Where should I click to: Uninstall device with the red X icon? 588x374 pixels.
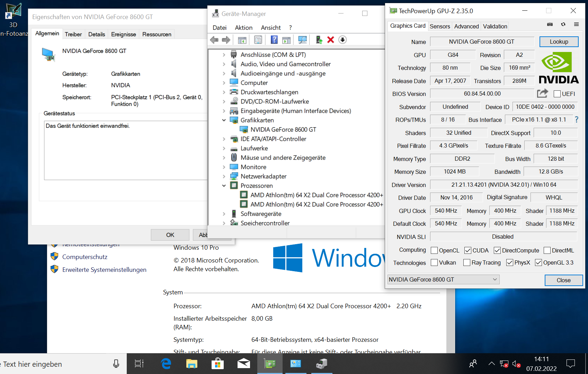coord(331,40)
